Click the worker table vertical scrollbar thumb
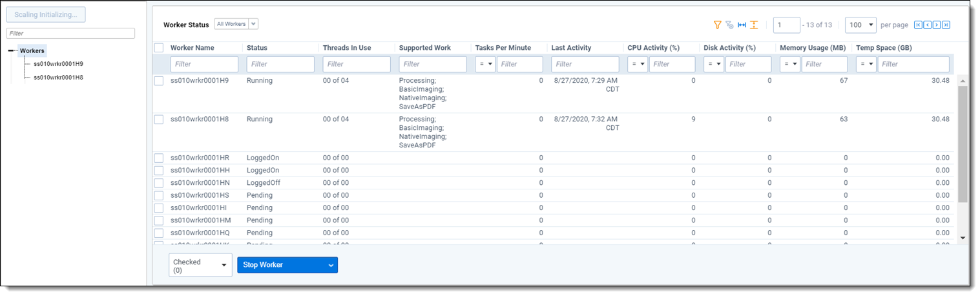Viewport: 980px width, 296px height. click(x=963, y=142)
